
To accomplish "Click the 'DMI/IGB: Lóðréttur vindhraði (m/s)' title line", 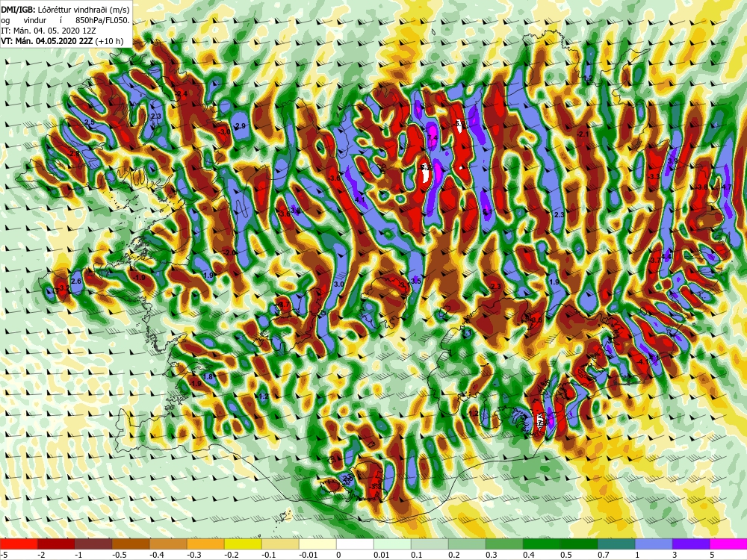I will (65, 9).
